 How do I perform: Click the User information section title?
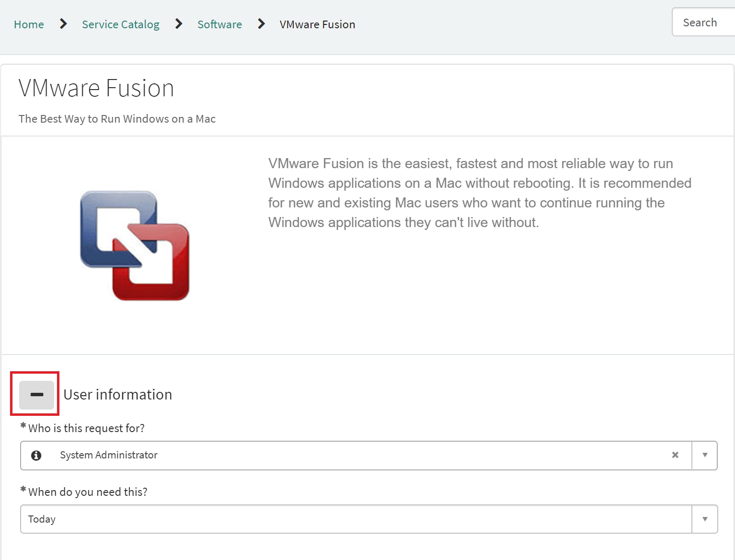point(118,394)
